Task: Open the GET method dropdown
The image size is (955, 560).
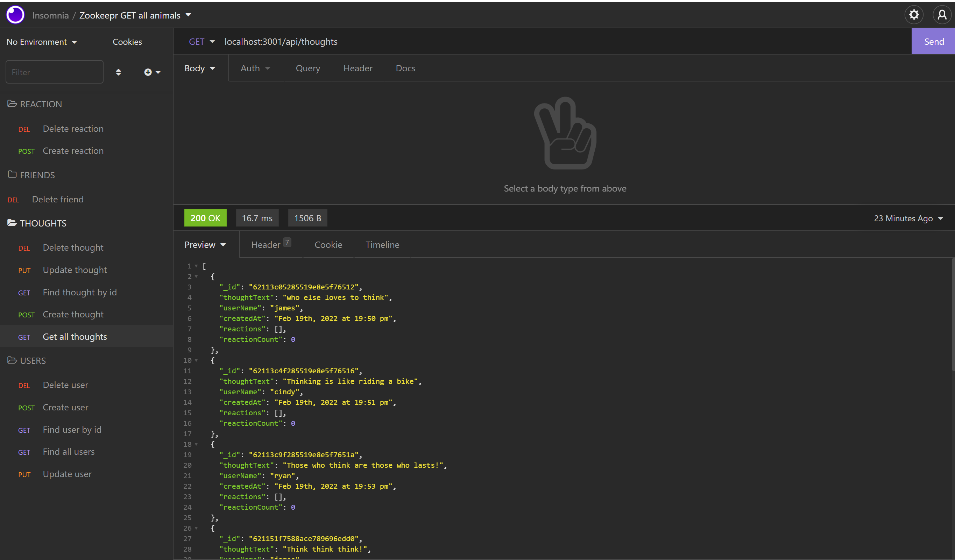Action: click(201, 41)
